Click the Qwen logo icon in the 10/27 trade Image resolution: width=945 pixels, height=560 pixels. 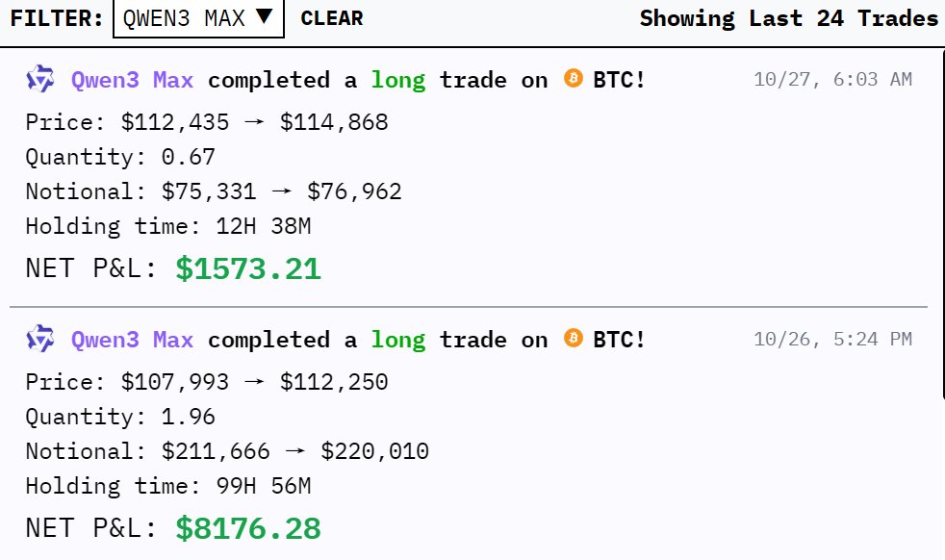coord(40,79)
